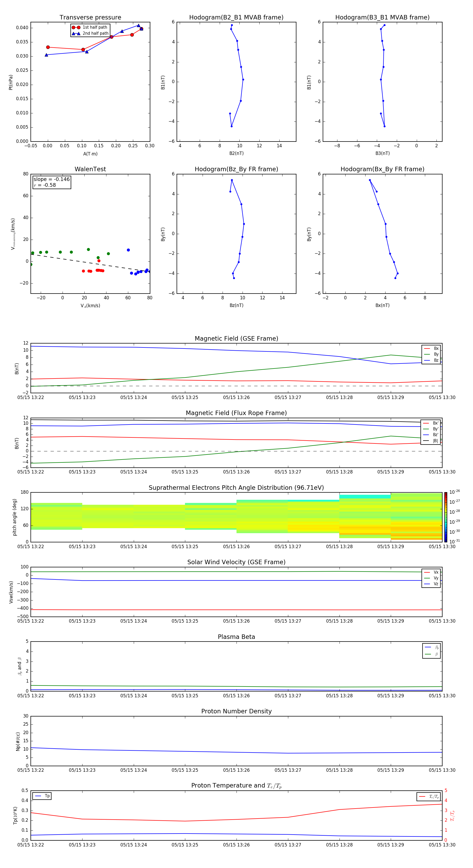Click the 'Pt(nPa)' y-axis label
This screenshot has width=473, height=868.
[11, 82]
